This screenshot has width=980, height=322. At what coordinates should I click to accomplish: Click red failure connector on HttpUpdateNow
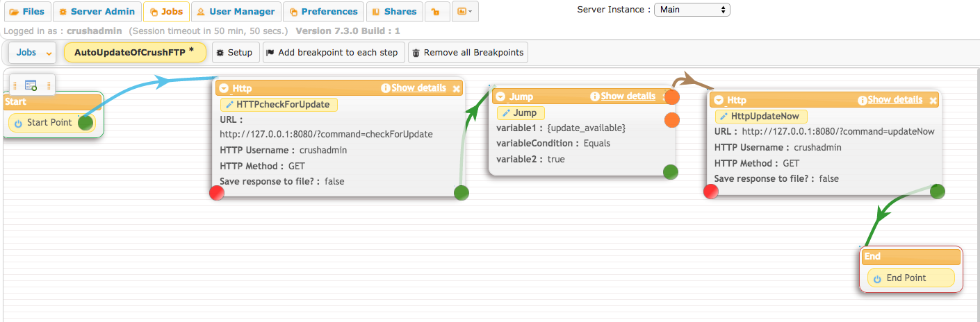[711, 192]
